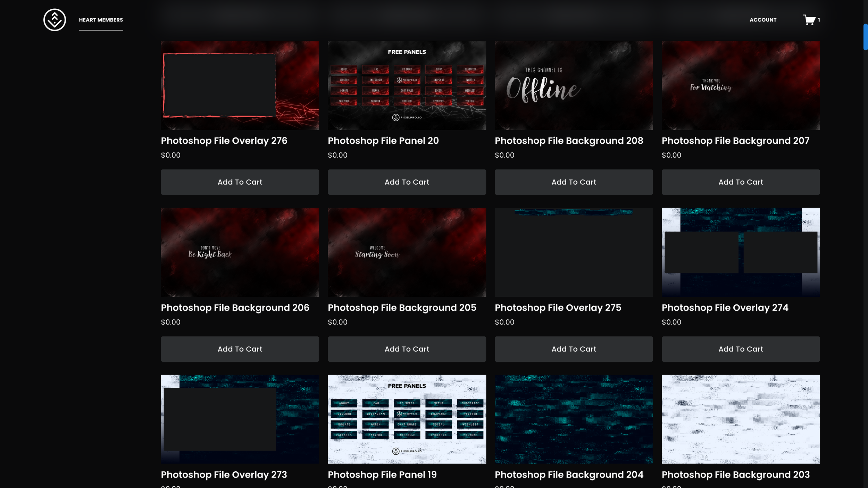Select the HEART MEMBERS menu item

(101, 20)
